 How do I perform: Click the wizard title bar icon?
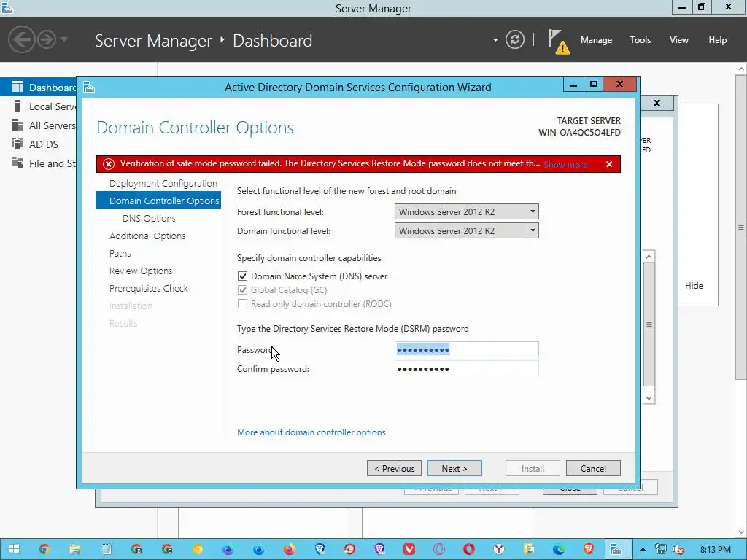tap(89, 87)
